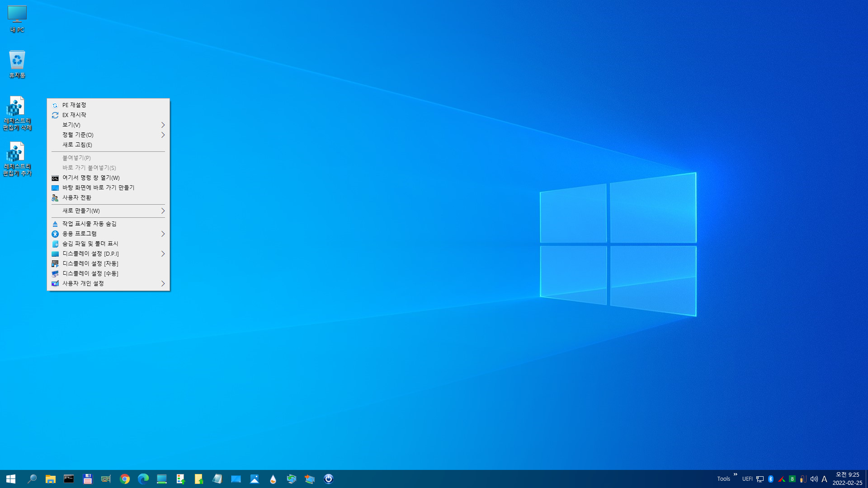Click the UEFI label in tray

click(x=747, y=479)
